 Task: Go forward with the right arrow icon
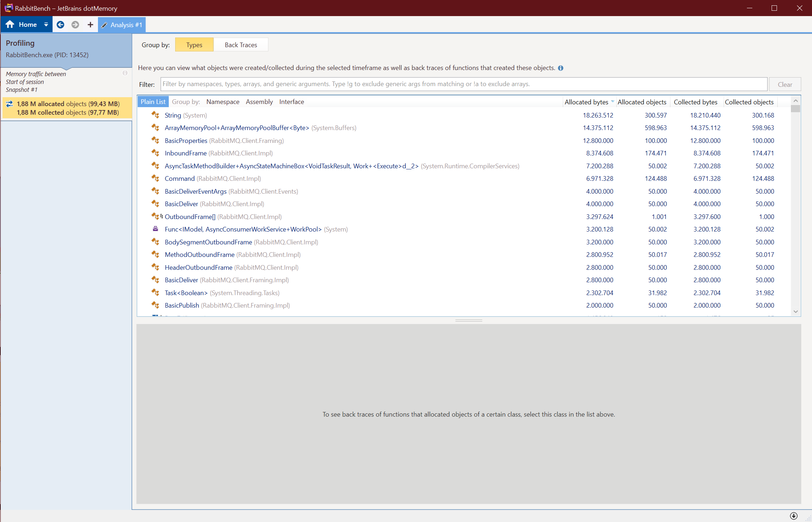click(75, 25)
